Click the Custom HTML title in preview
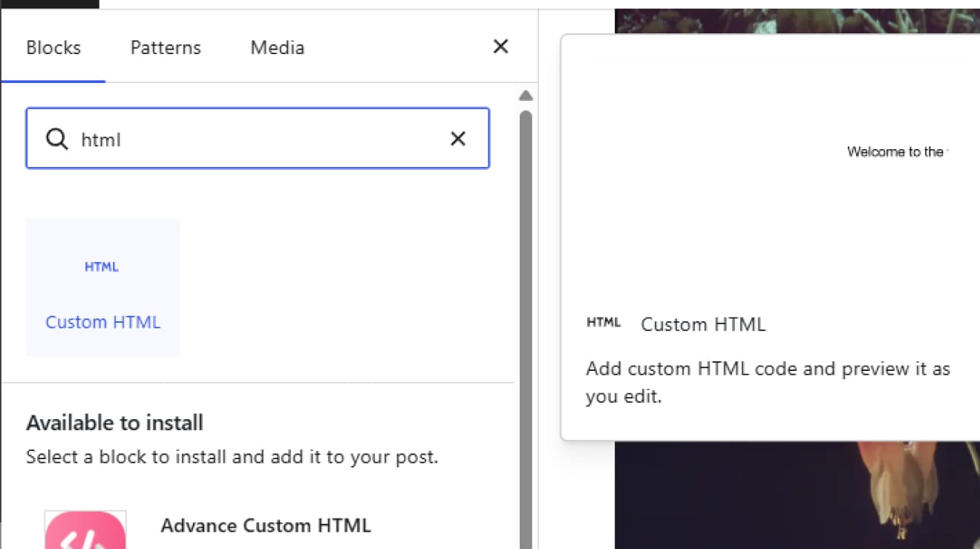Screen dimensions: 980x549 pyautogui.click(x=703, y=324)
